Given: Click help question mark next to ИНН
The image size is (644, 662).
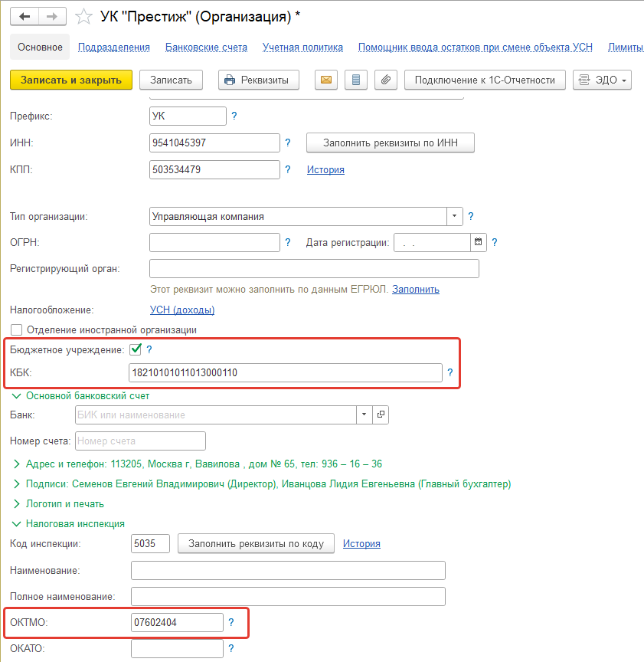Looking at the screenshot, I should 288,143.
